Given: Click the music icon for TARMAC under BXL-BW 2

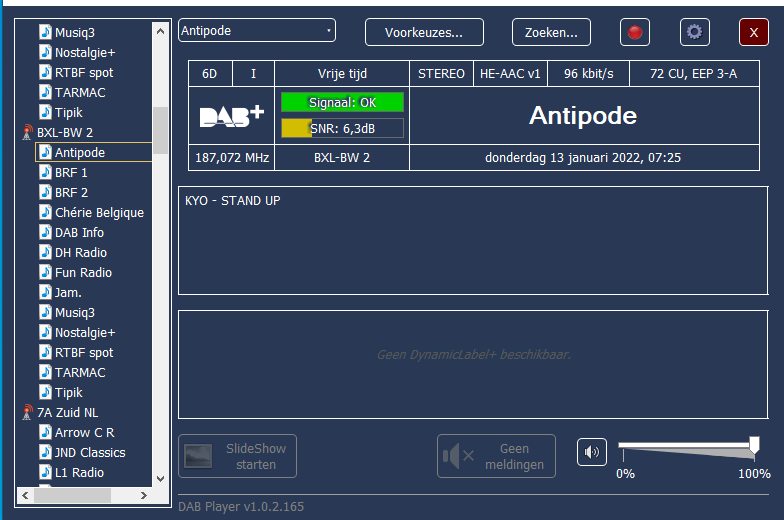Looking at the screenshot, I should [46, 372].
